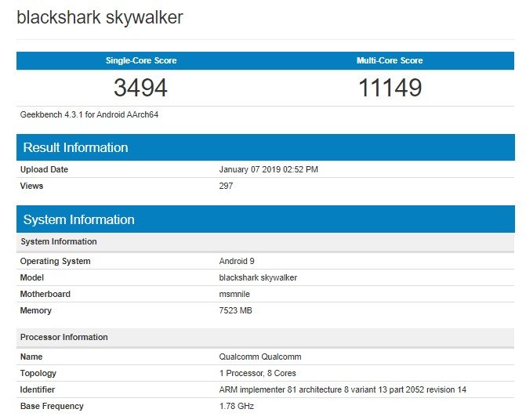The height and width of the screenshot is (420, 526).
Task: Select the Memory label
Action: click(x=36, y=310)
